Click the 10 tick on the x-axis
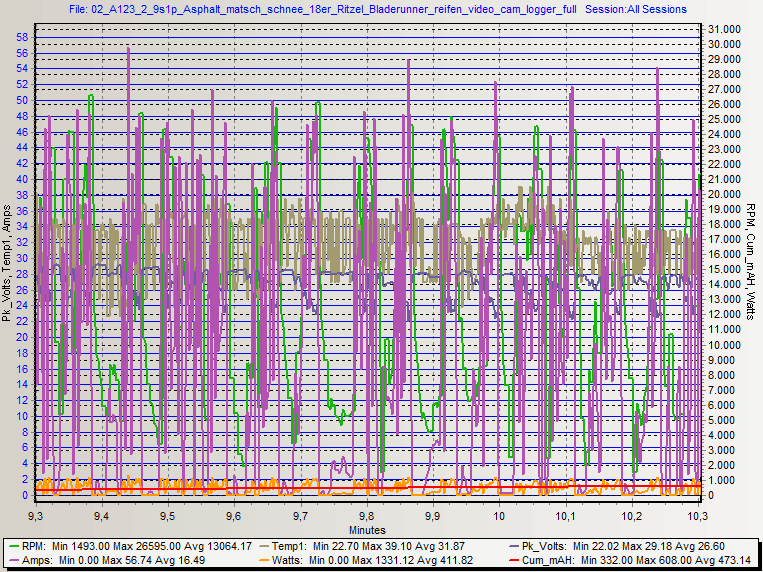 500,515
